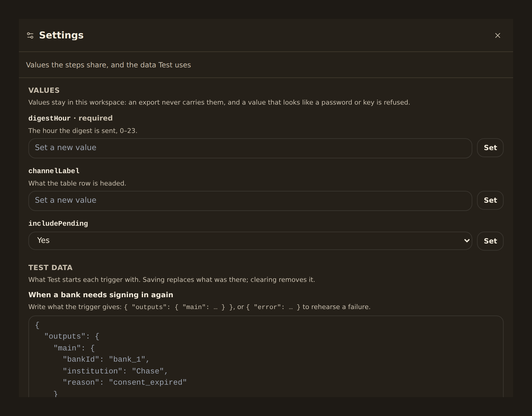This screenshot has width=532, height=416.
Task: Click the "VALUES" section heading
Action: point(44,90)
